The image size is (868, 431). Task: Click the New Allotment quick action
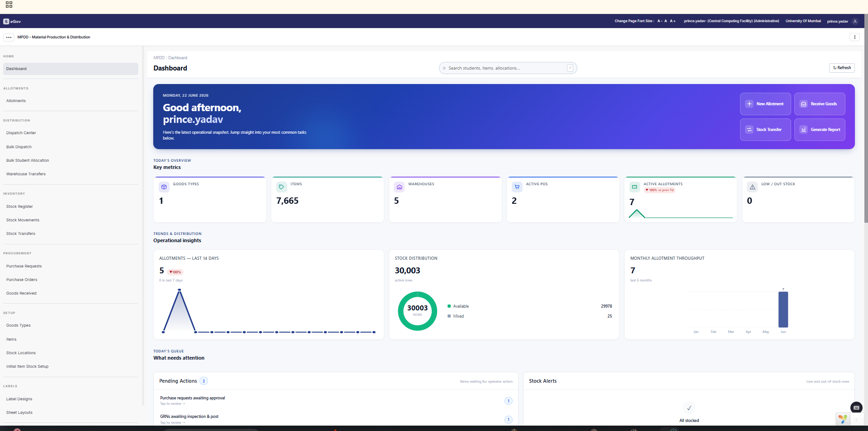coord(765,104)
